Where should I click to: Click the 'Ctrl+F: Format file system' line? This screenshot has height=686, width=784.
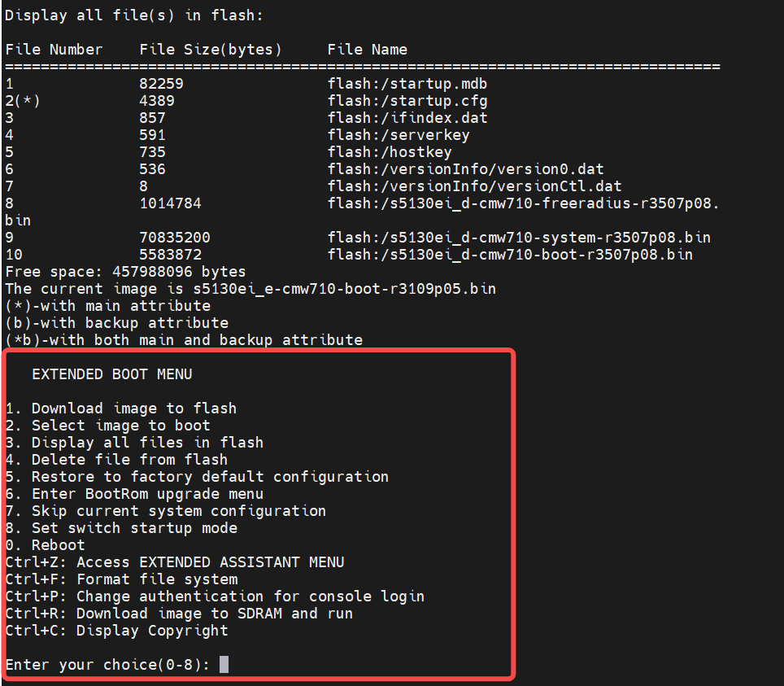(x=121, y=579)
